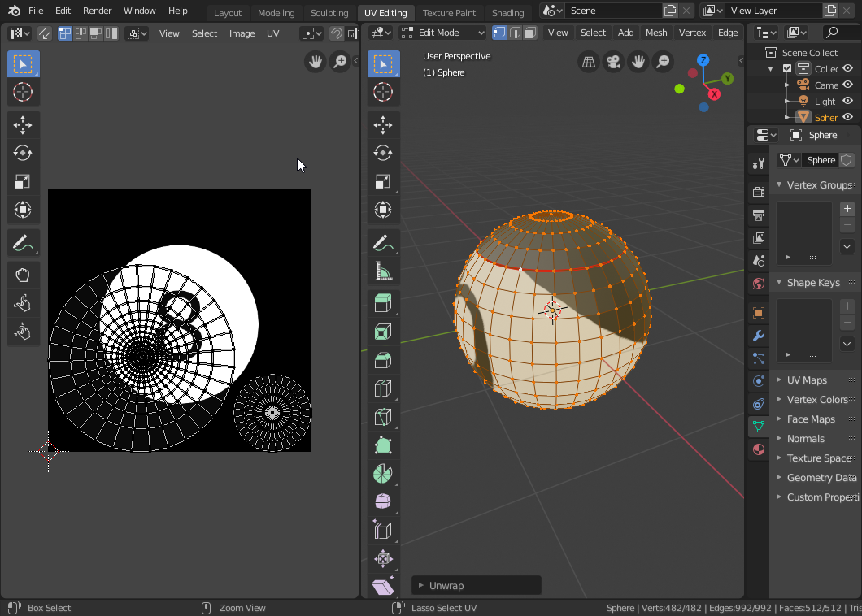Open the UV menu in UV editor

(272, 33)
